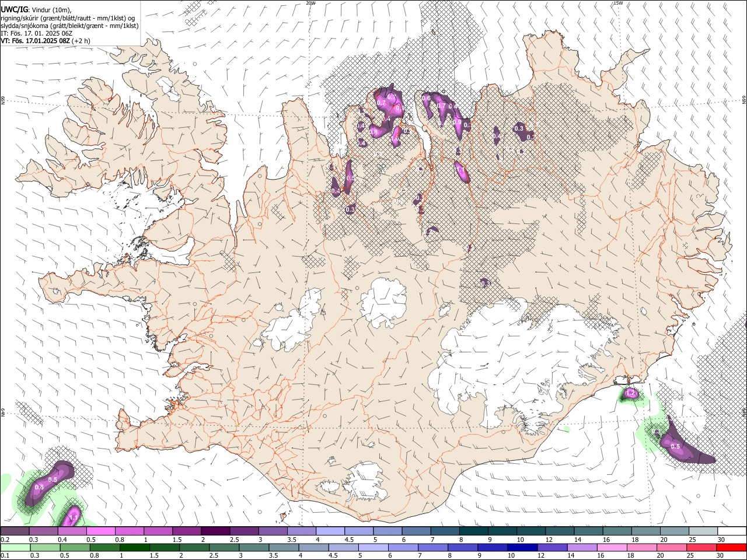Click the '0.1' label under the lower legend row
This screenshot has width=747, height=560.
[x=4, y=555]
